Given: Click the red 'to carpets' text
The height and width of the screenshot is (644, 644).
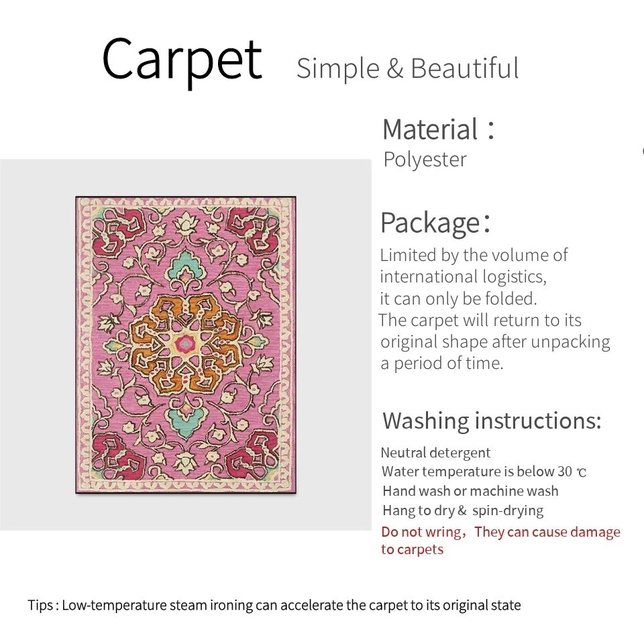Looking at the screenshot, I should [413, 550].
